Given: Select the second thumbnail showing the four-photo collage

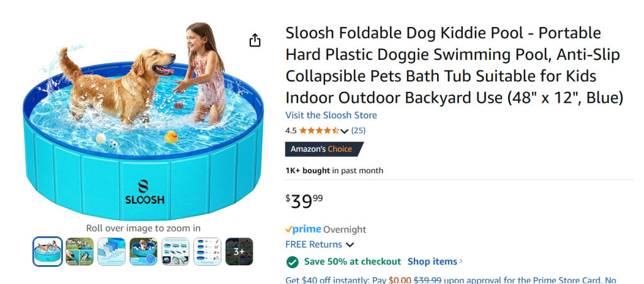Looking at the screenshot, I should tap(80, 251).
